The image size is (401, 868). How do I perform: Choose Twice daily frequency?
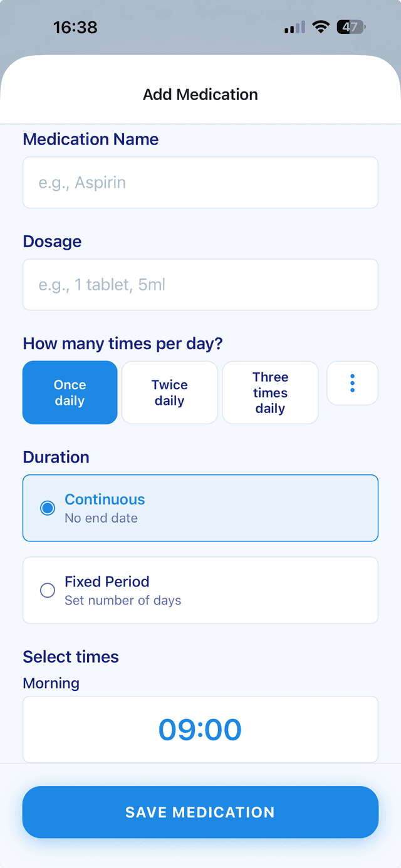point(169,392)
